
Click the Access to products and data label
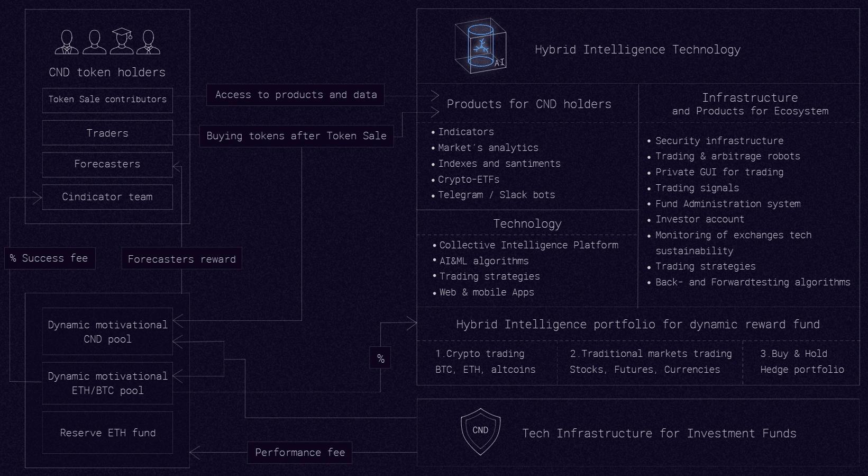pyautogui.click(x=296, y=95)
